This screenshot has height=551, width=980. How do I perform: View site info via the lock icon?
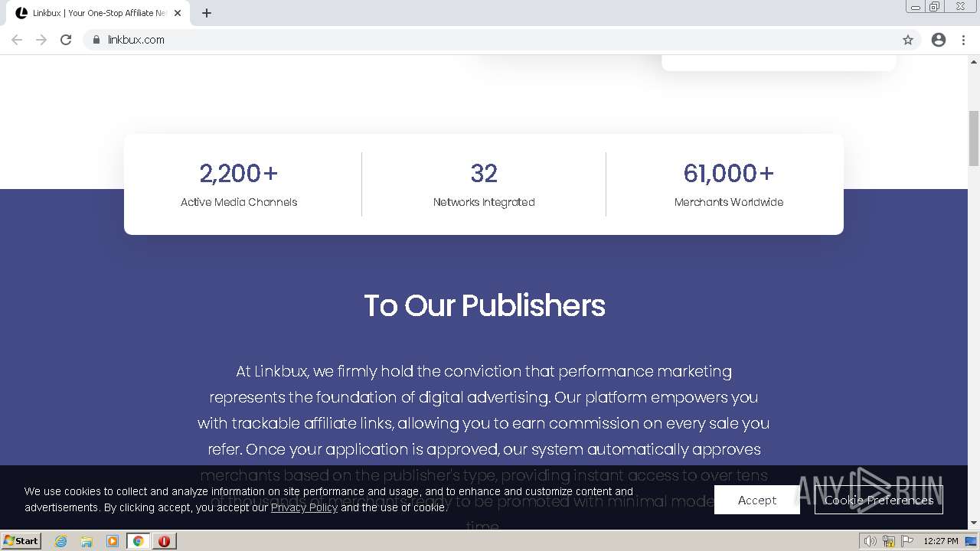pyautogui.click(x=96, y=40)
